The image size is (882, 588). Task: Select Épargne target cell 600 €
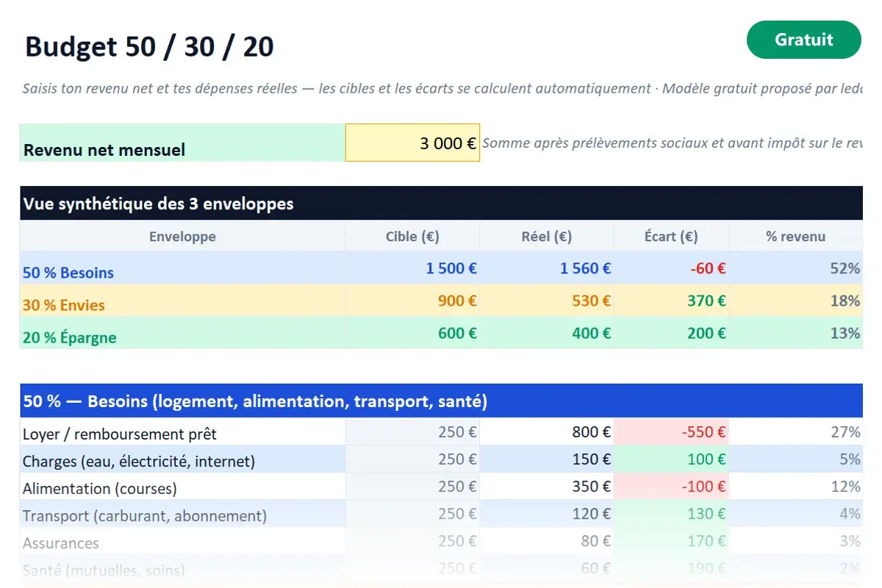(x=412, y=333)
